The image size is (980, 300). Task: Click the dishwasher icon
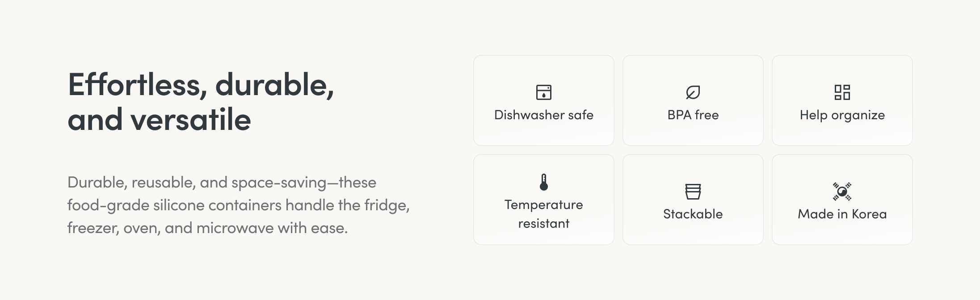(543, 92)
